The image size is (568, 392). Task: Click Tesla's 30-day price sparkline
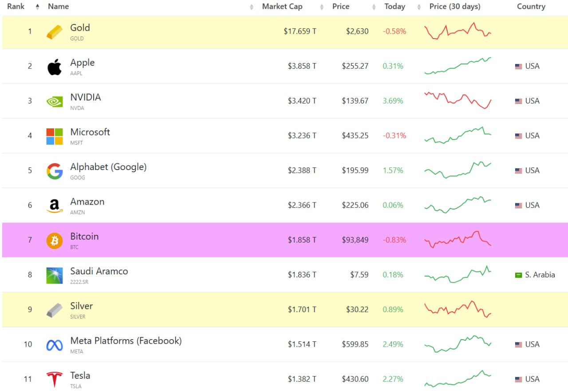coord(458,379)
